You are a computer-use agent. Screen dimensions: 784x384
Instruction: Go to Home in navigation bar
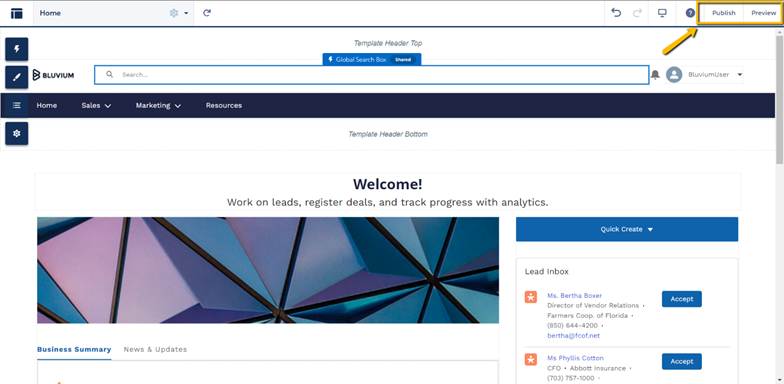pyautogui.click(x=46, y=106)
